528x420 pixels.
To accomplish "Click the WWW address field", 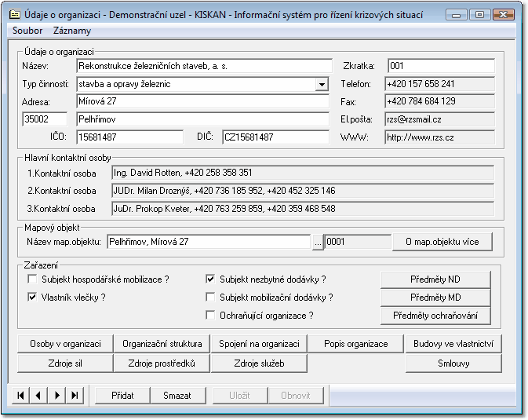I will point(440,137).
